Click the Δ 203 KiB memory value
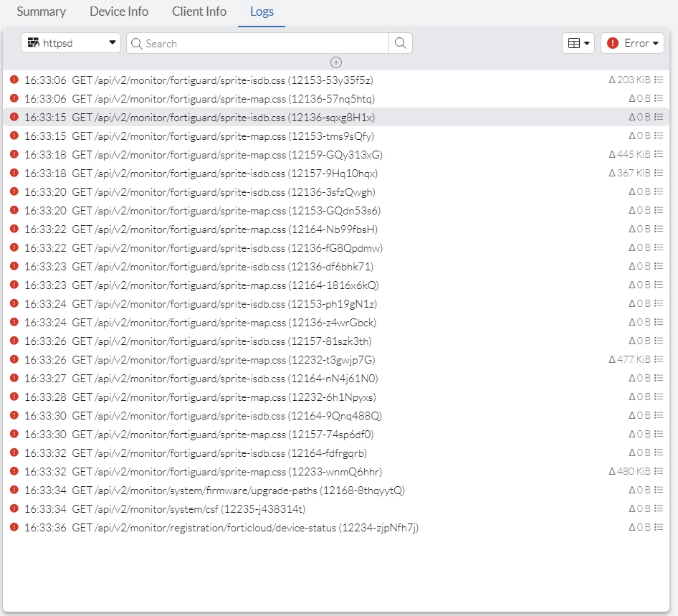This screenshot has height=616, width=678. tap(629, 80)
